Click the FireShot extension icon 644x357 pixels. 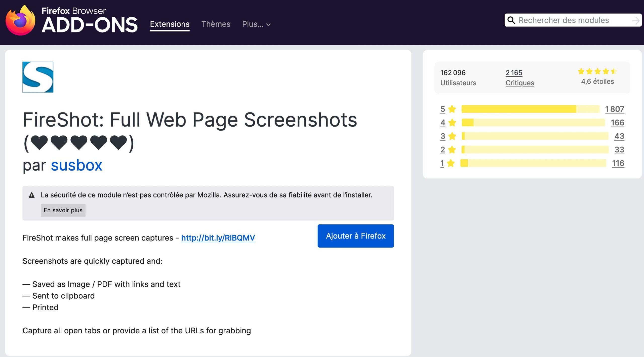click(38, 77)
